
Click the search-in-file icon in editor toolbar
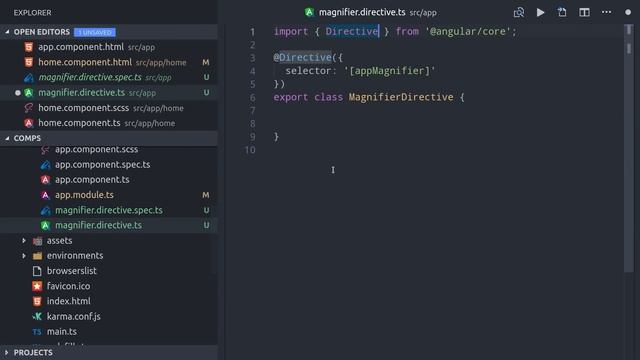pyautogui.click(x=519, y=13)
